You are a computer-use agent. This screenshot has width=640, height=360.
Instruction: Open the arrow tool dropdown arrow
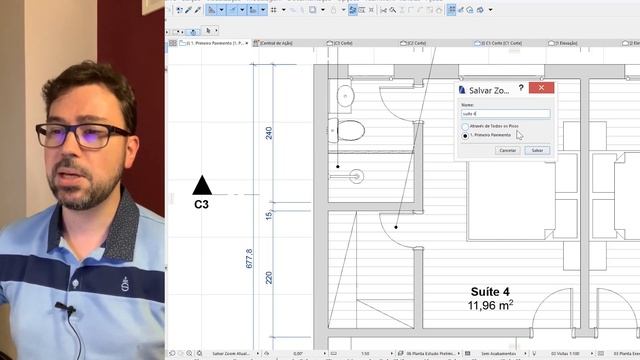pos(216,31)
